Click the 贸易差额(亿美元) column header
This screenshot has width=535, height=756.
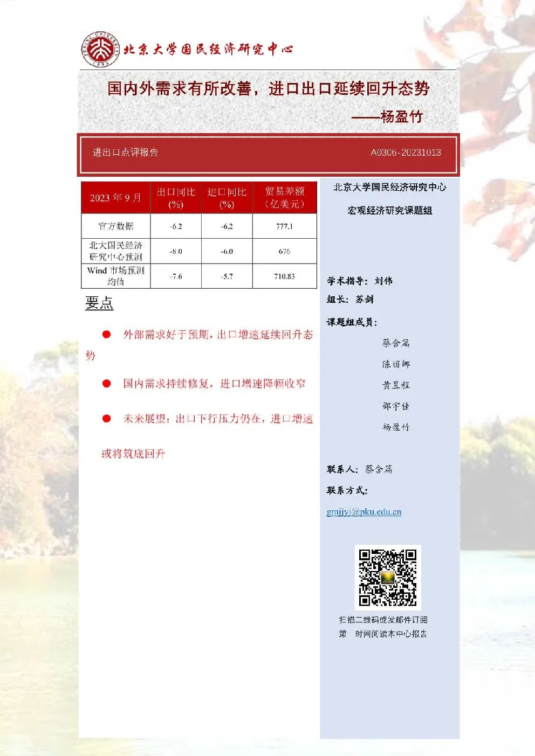tap(285, 198)
